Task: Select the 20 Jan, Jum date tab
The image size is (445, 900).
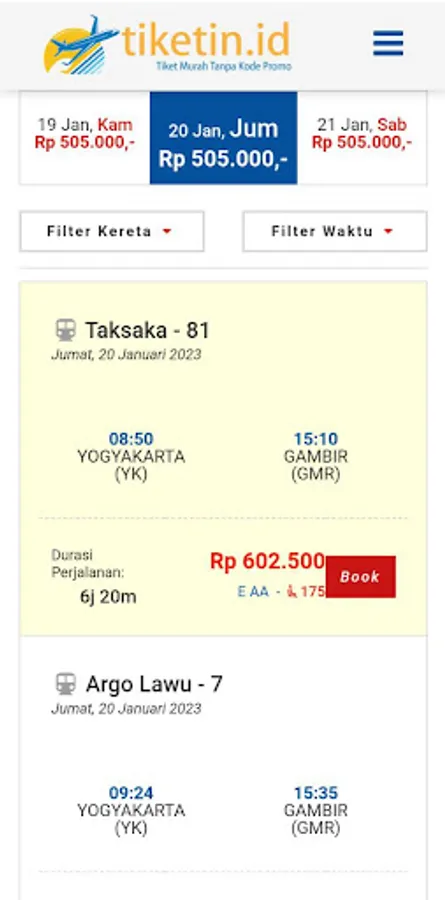Action: 223,138
